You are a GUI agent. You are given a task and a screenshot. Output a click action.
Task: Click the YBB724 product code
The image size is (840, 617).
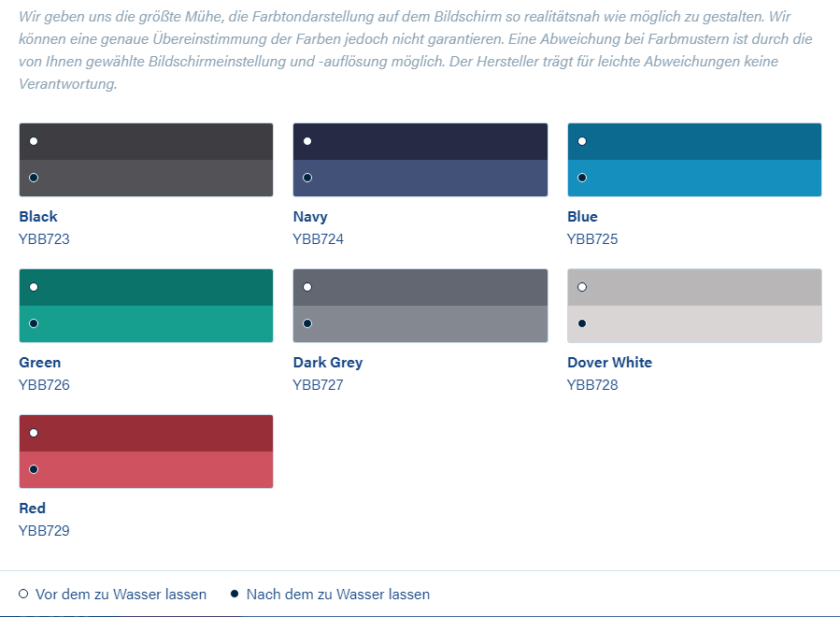click(318, 239)
